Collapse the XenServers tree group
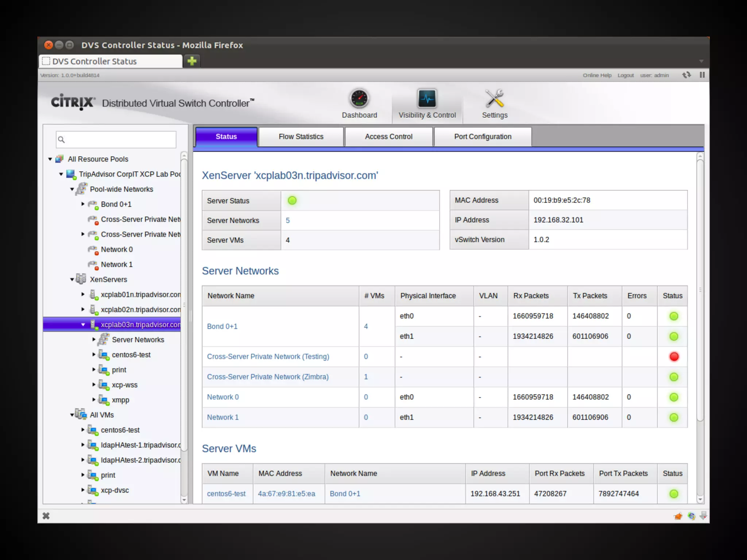The height and width of the screenshot is (560, 747). point(72,280)
